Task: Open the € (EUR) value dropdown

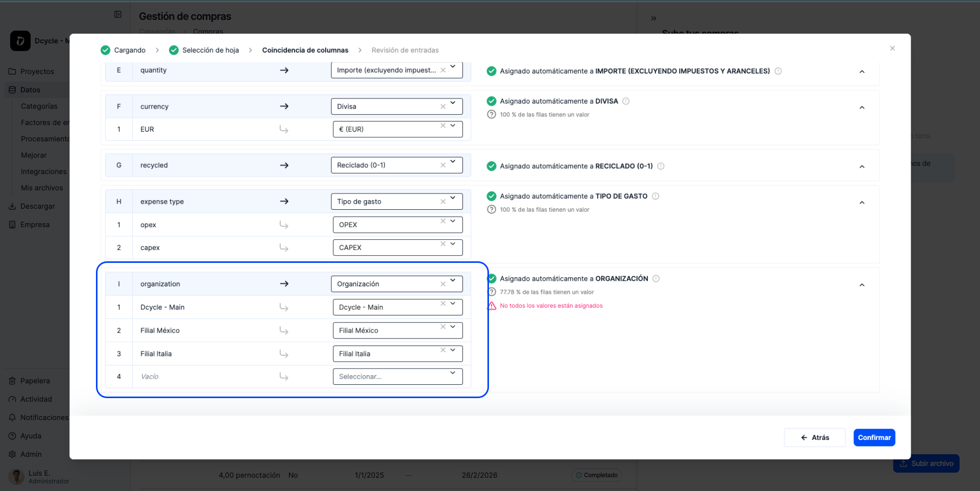Action: pos(453,126)
